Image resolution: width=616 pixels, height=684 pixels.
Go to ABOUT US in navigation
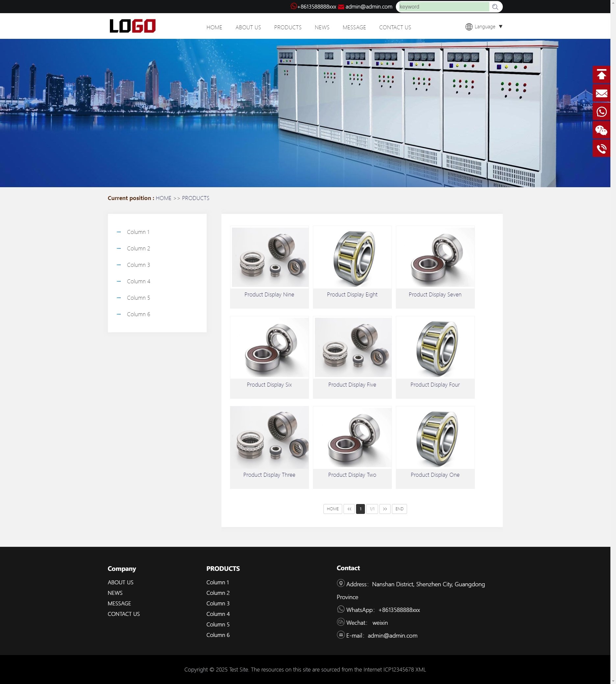click(x=248, y=27)
